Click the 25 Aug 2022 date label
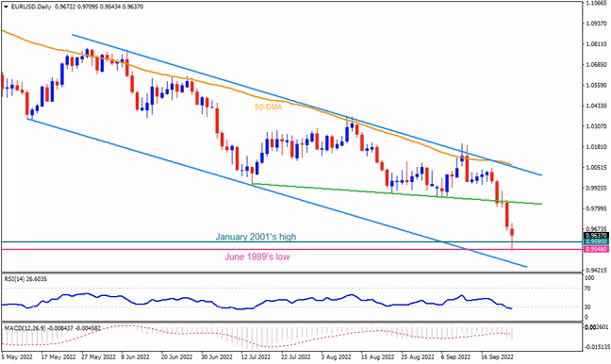 point(418,356)
